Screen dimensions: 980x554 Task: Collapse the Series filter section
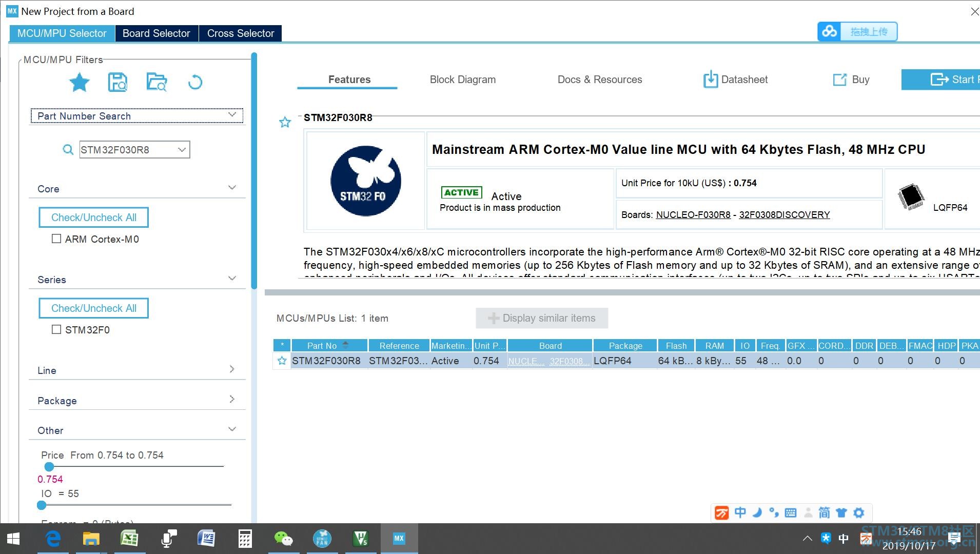232,279
